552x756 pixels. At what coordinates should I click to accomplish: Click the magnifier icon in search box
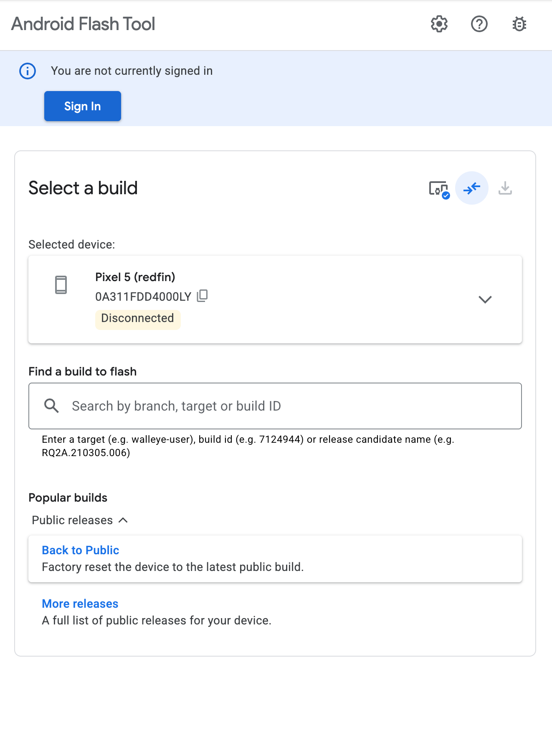point(51,406)
